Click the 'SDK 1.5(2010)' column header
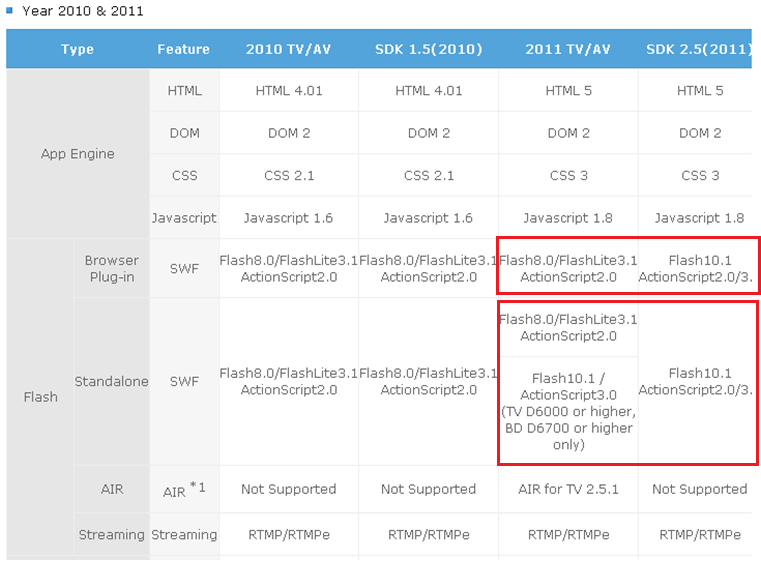 point(429,49)
